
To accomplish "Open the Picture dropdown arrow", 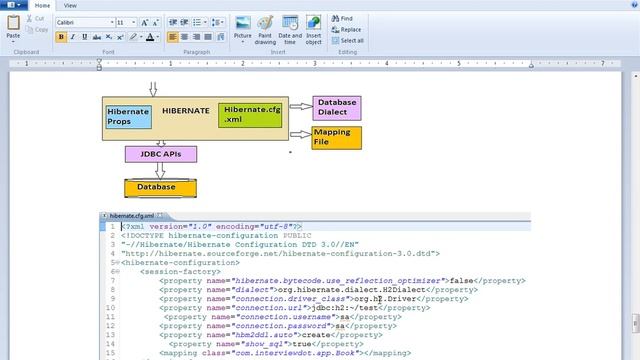I will [x=242, y=42].
